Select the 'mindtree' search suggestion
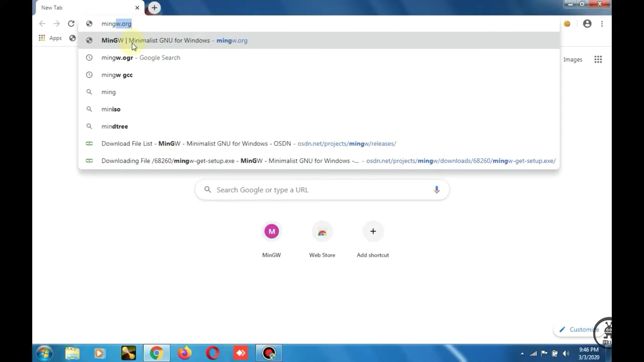 click(319, 126)
